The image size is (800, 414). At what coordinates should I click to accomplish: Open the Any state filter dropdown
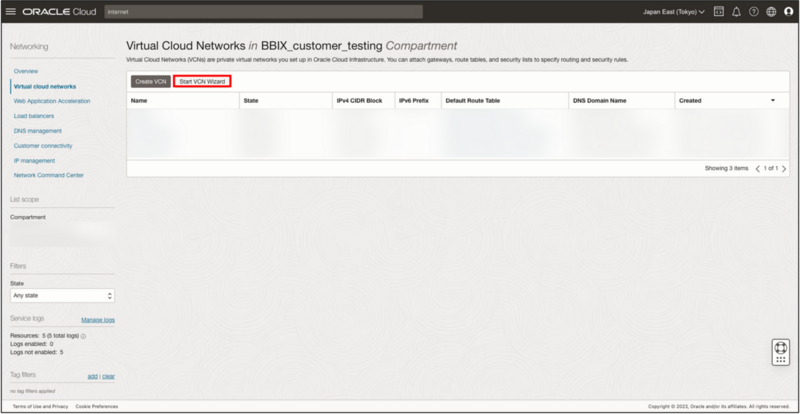pos(62,296)
